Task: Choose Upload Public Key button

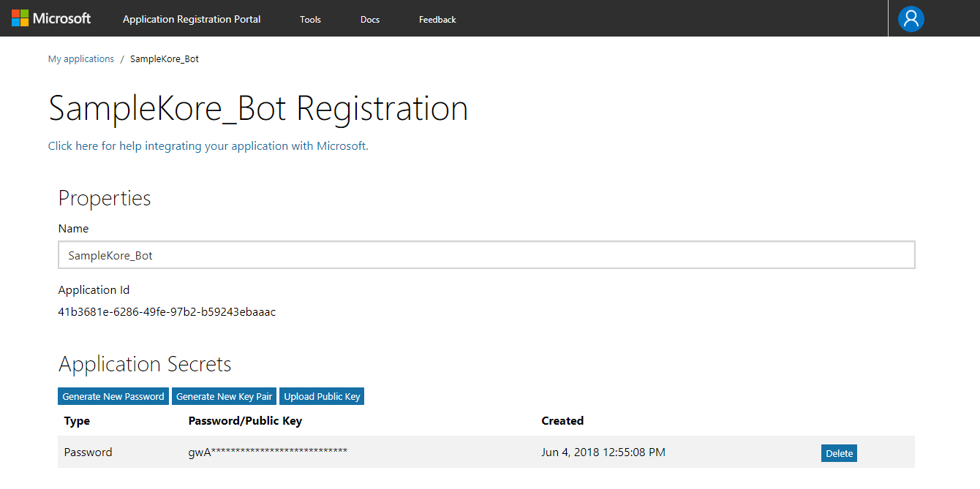Action: coord(322,396)
